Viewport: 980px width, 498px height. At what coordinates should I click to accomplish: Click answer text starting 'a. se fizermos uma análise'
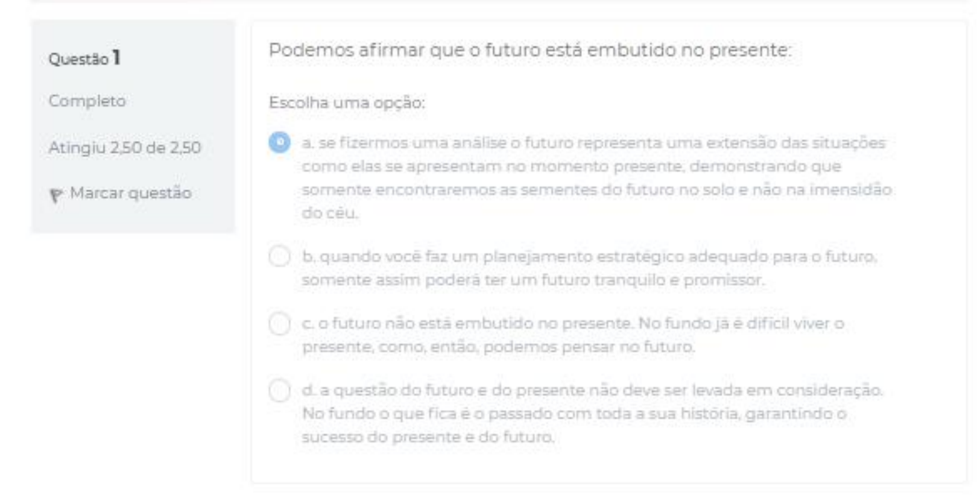[x=593, y=143]
